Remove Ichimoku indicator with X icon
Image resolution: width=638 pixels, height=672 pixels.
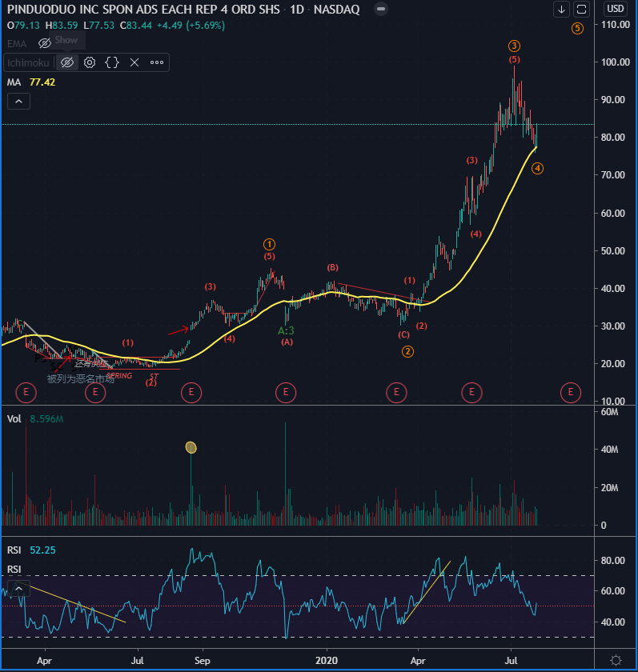click(x=134, y=62)
